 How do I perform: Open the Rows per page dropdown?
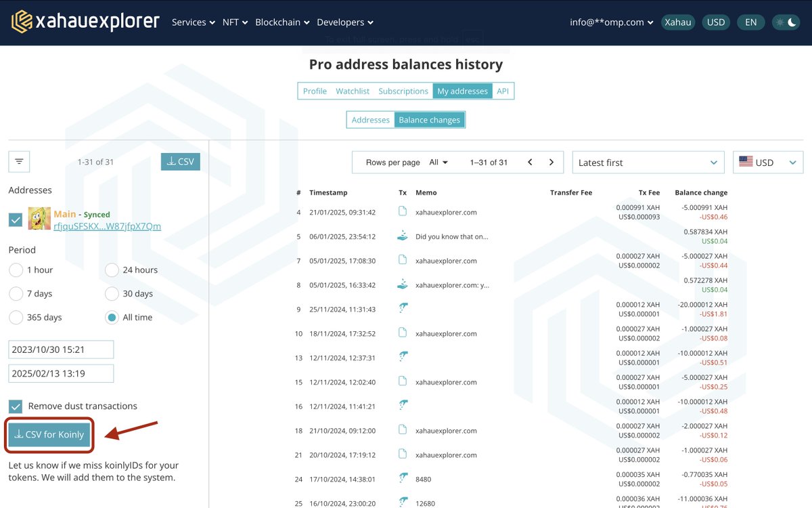[x=438, y=162]
